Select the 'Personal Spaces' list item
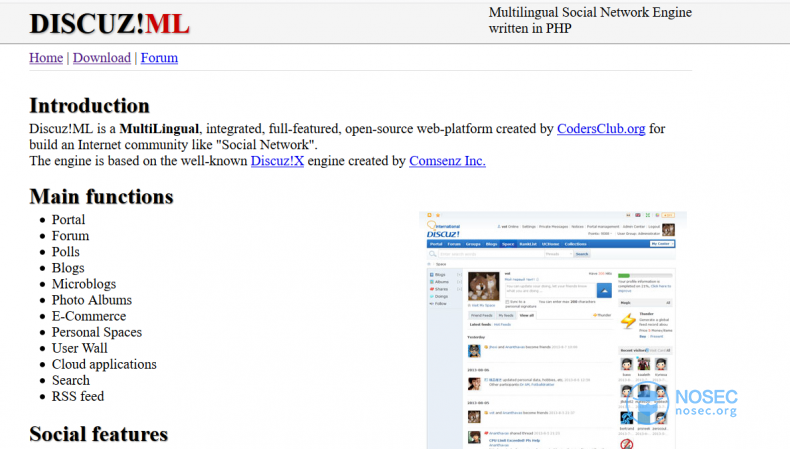 point(97,333)
